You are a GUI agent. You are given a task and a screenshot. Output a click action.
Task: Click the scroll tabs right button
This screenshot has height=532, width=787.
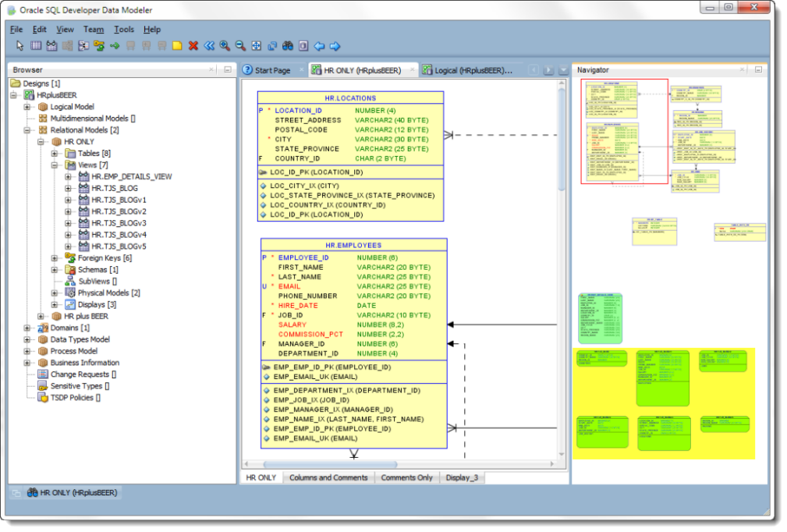(x=548, y=70)
